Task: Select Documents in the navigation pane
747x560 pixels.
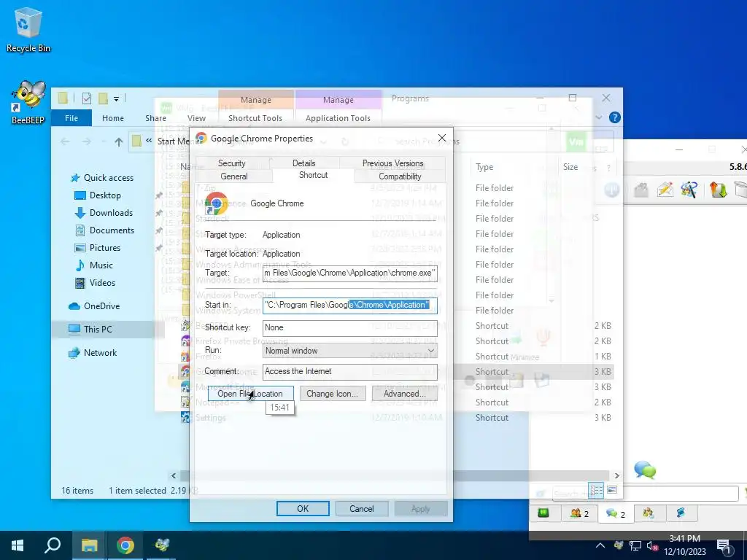Action: [104, 230]
